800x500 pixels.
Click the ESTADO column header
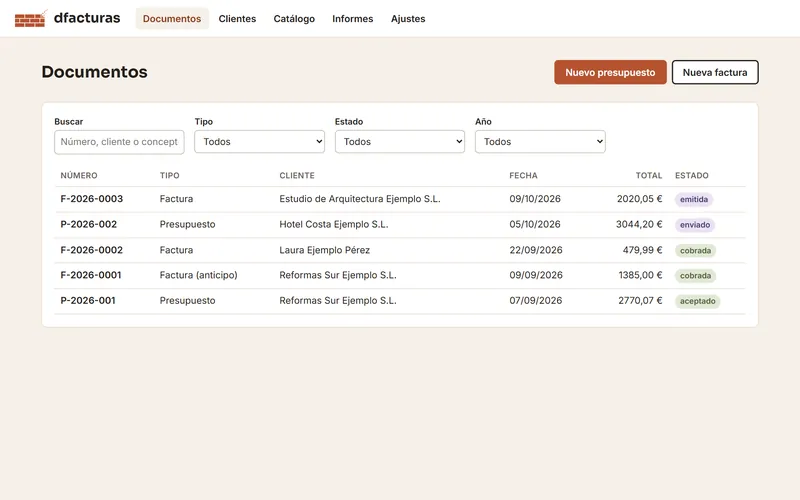coord(692,176)
